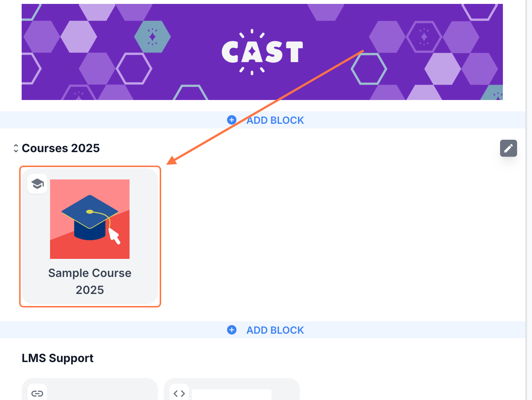Click the chain link icon under LMS Support
The height and width of the screenshot is (400, 532).
pos(37,393)
